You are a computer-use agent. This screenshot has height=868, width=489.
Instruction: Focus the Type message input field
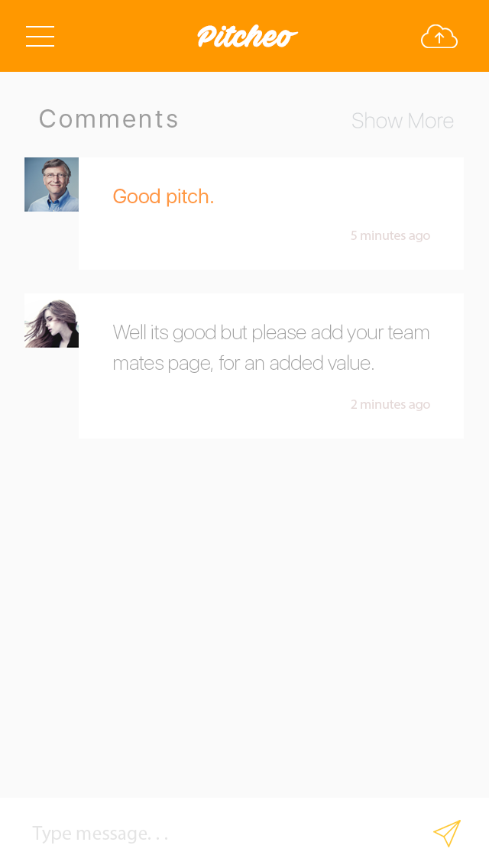click(x=222, y=833)
